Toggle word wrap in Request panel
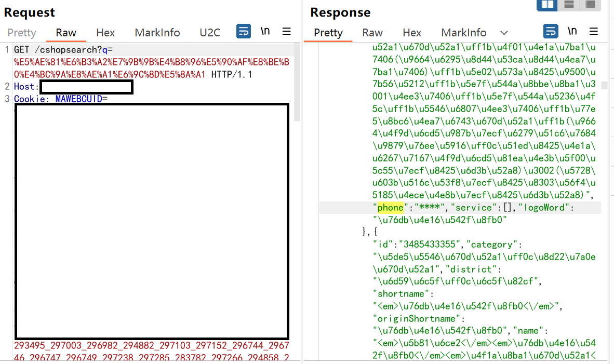 [243, 32]
